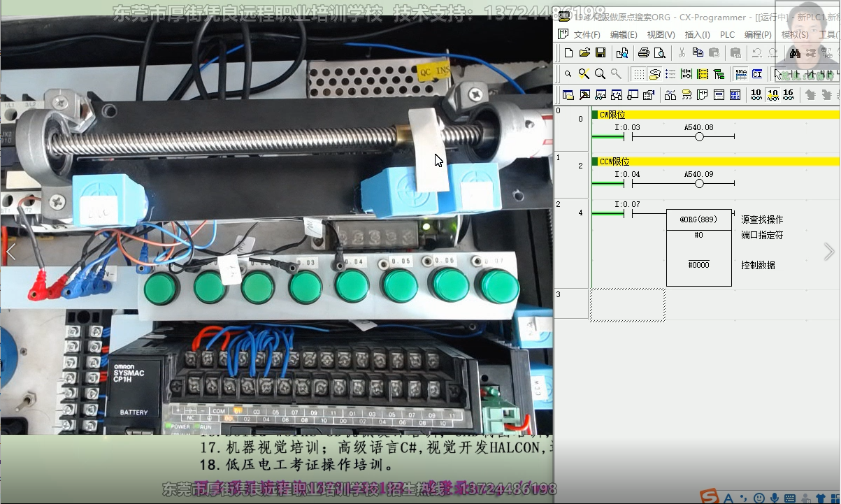This screenshot has height=504, width=841.
Task: Click the Find binoculars icon
Action: coord(795,53)
